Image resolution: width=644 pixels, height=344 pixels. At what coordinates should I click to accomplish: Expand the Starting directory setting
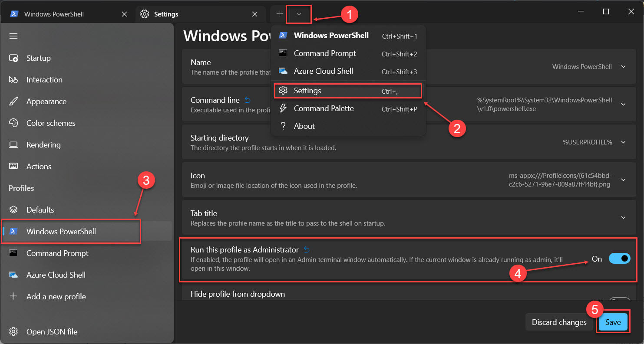tap(624, 142)
